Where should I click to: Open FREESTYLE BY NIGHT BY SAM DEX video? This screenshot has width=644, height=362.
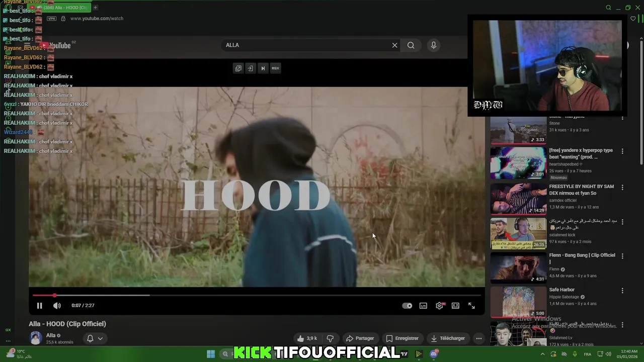click(518, 199)
